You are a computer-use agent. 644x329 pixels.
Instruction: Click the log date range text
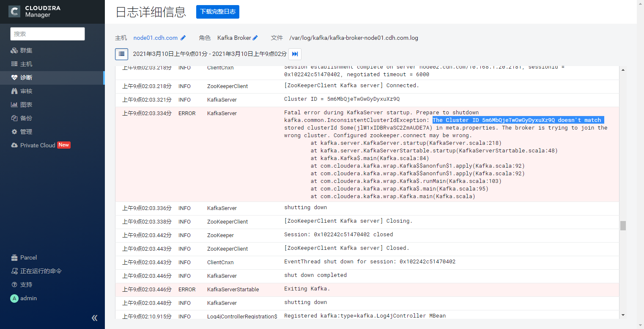point(210,54)
